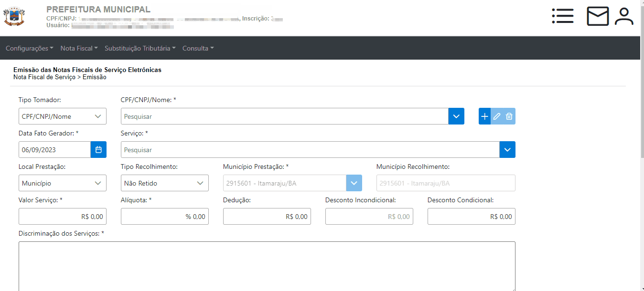Open the calendar date picker icon
This screenshot has height=291, width=644.
(x=98, y=150)
